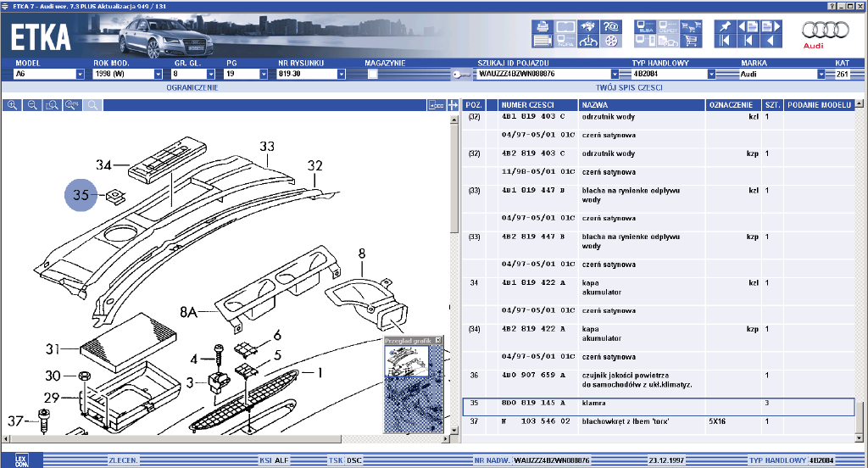This screenshot has width=868, height=468.
Task: Click the parts list scroll down arrow
Action: [x=860, y=437]
